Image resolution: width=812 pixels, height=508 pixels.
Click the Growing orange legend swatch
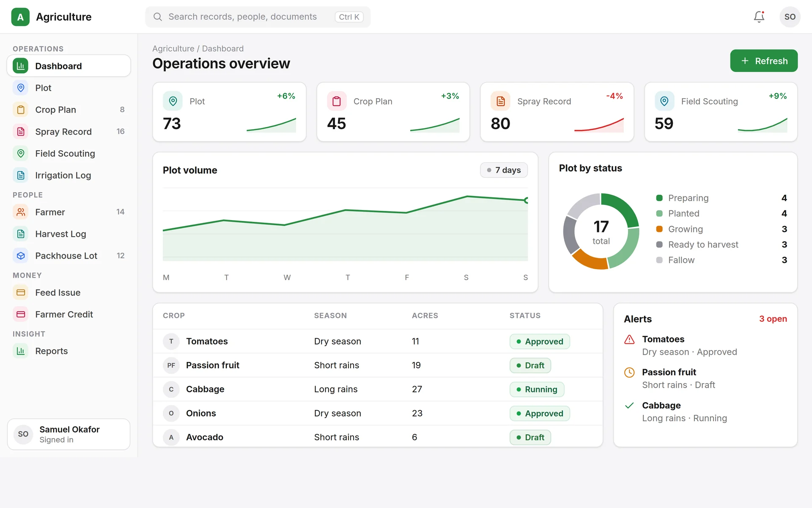click(659, 229)
